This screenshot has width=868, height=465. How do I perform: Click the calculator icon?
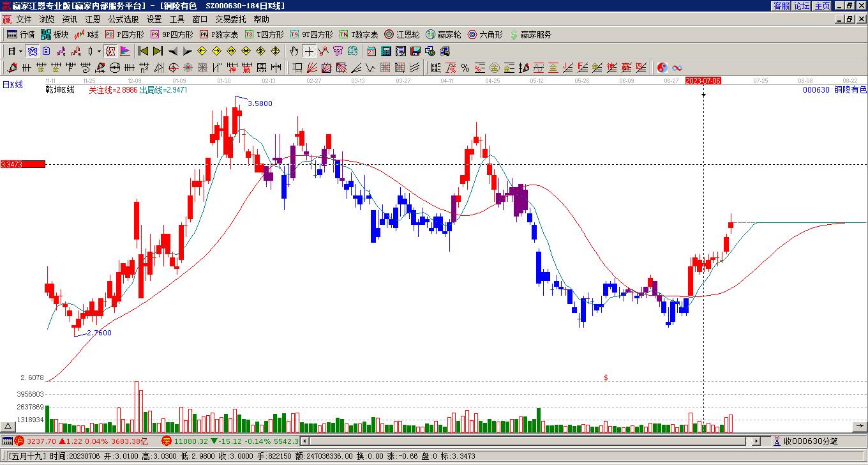[x=386, y=51]
